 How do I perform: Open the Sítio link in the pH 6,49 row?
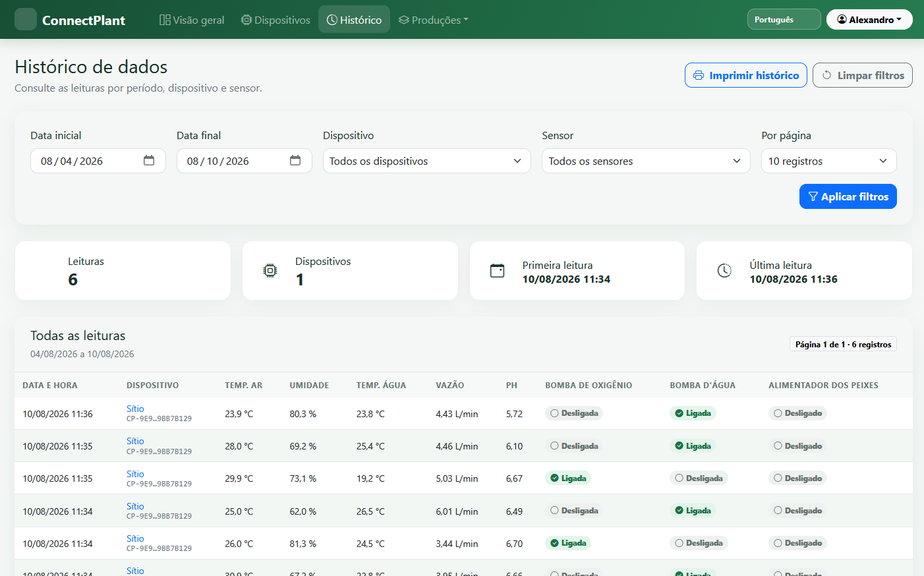pyautogui.click(x=135, y=506)
